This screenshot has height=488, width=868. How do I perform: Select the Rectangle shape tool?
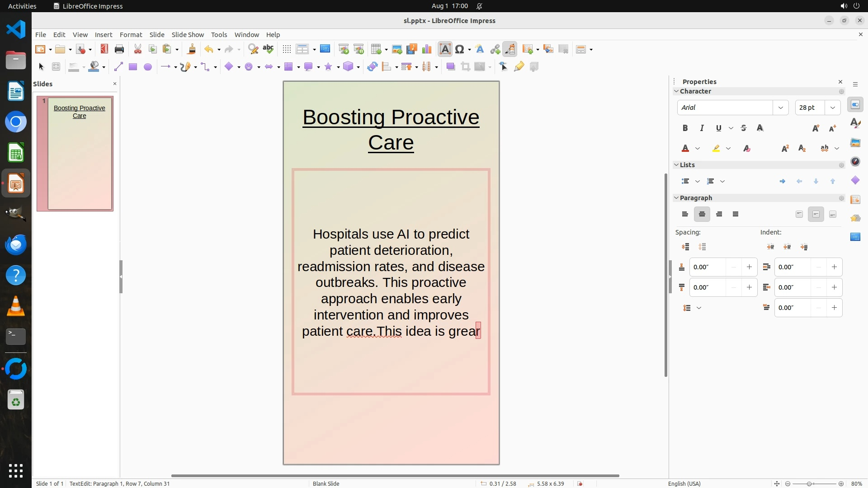tap(132, 67)
